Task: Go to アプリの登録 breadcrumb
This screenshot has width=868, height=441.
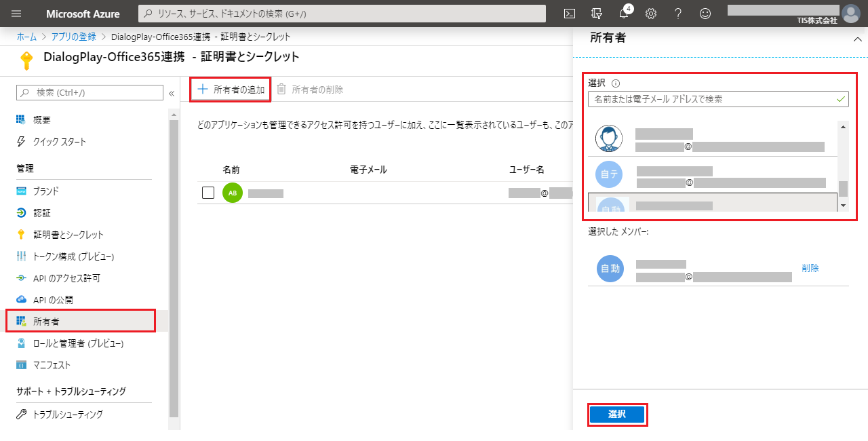Action: 75,37
